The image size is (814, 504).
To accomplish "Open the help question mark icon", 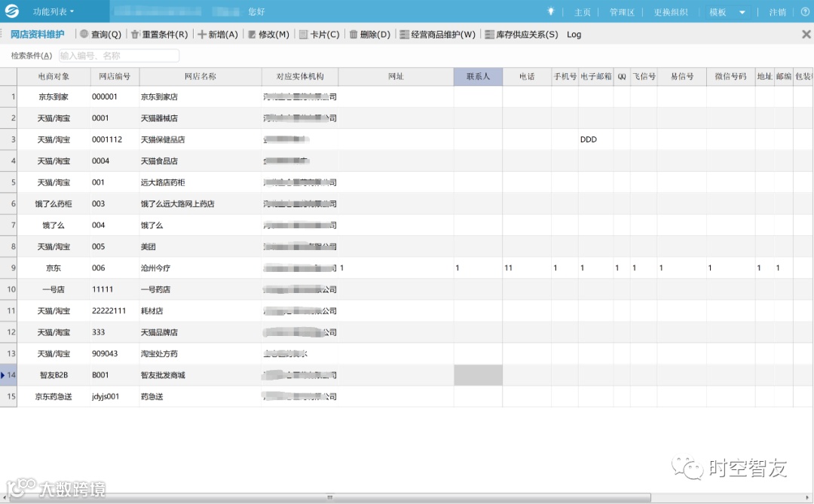I will coord(805,12).
